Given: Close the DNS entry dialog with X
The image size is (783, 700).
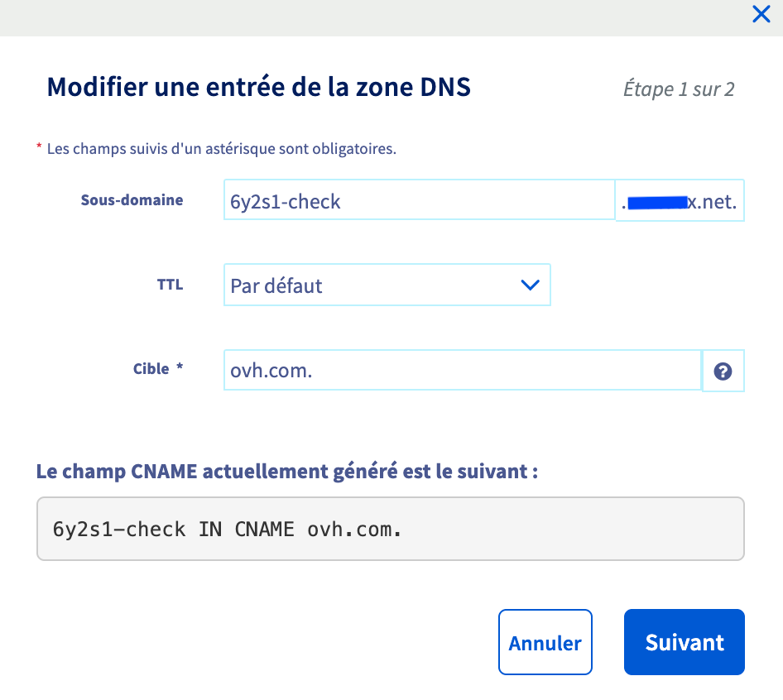Looking at the screenshot, I should tap(761, 14).
